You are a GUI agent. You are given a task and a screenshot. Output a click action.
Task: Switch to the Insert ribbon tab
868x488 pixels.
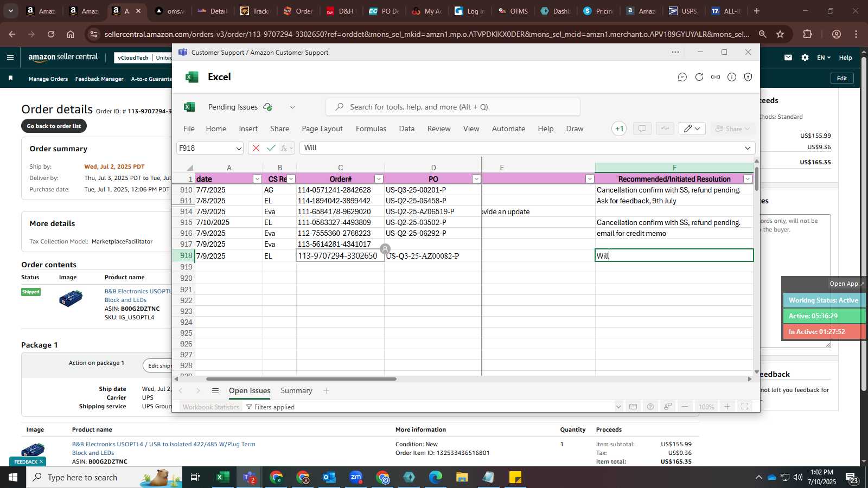pos(248,129)
